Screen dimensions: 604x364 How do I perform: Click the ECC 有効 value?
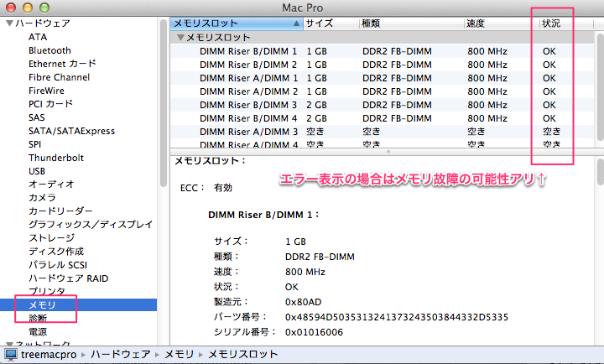223,188
